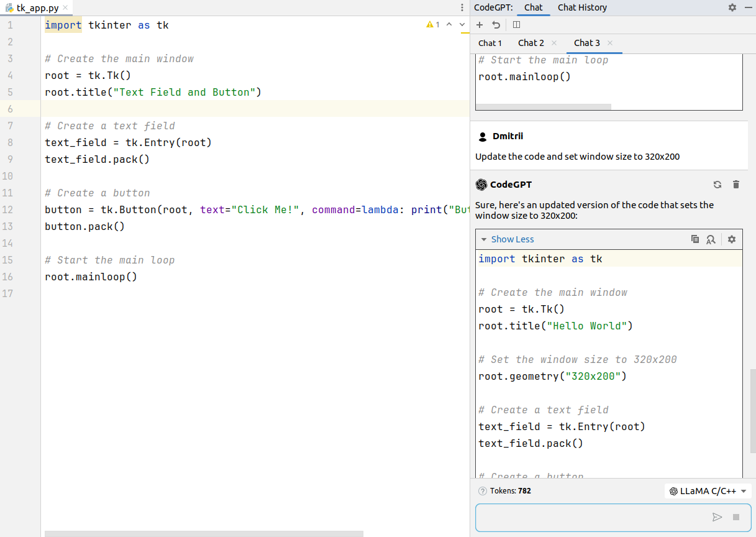Start a new chat with plus icon
This screenshot has height=537, width=756.
[x=480, y=25]
